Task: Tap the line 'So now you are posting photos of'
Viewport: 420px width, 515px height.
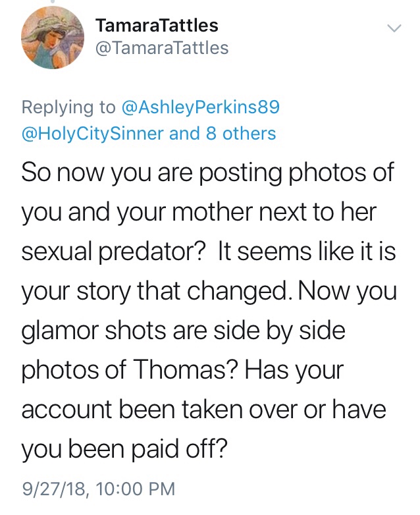Action: 207,173
